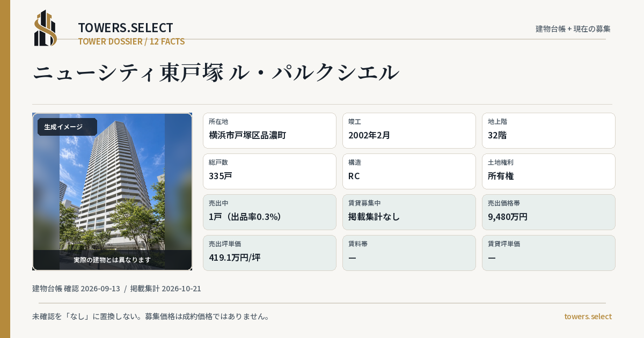Select the 総戸数 label
The image size is (644, 338).
click(218, 163)
